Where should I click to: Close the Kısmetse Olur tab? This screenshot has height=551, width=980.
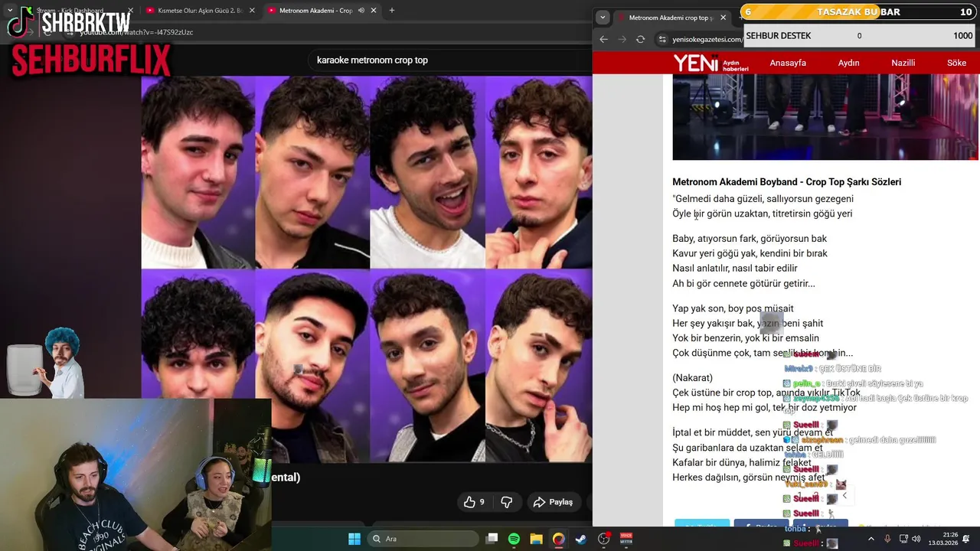(x=250, y=11)
